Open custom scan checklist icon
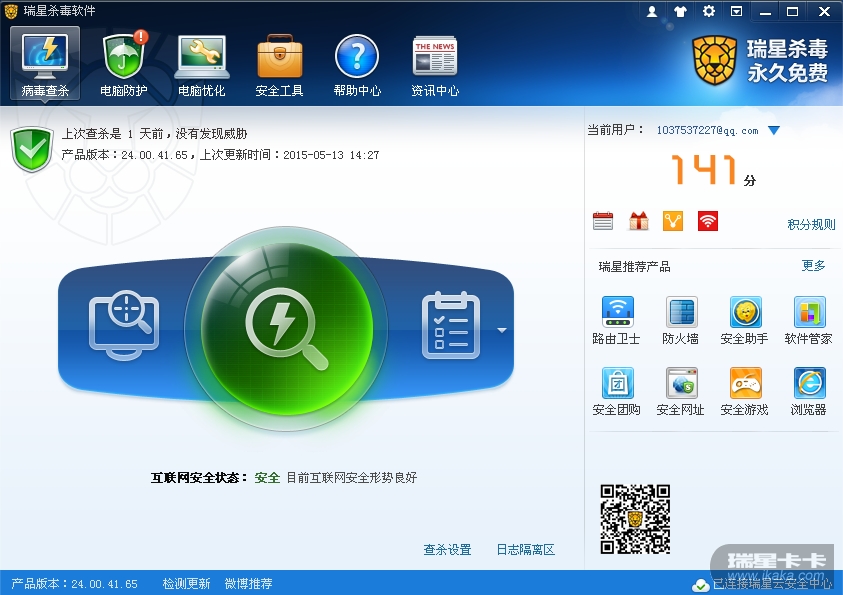This screenshot has width=843, height=595. (451, 325)
